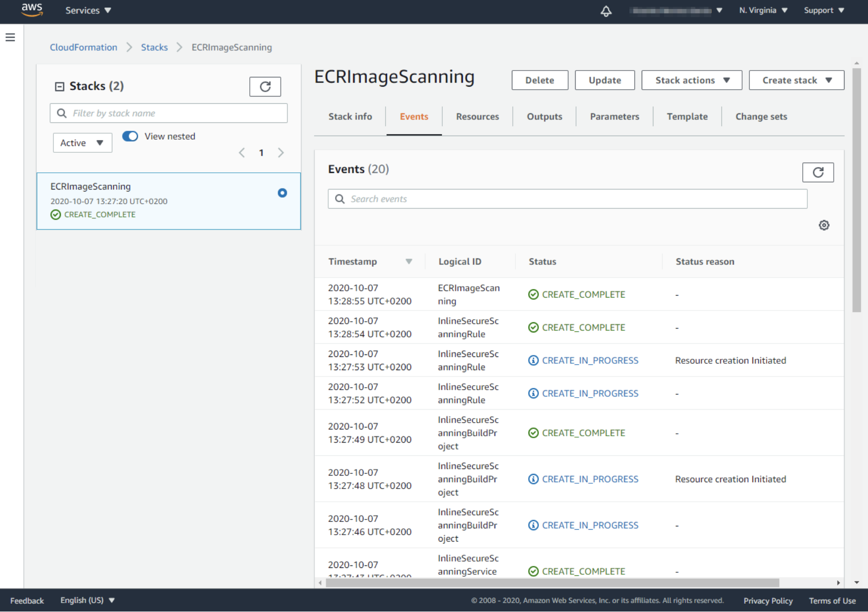
Task: Open the Terms of Use link
Action: [832, 601]
